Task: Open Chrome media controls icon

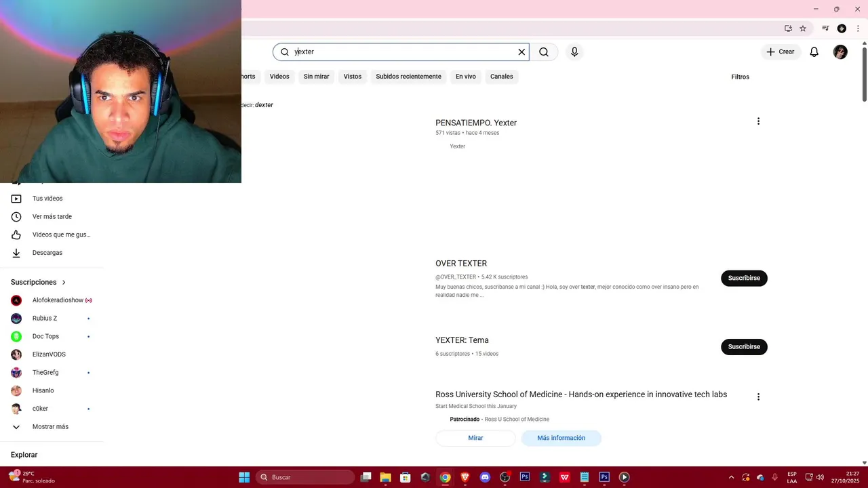Action: coord(825,28)
